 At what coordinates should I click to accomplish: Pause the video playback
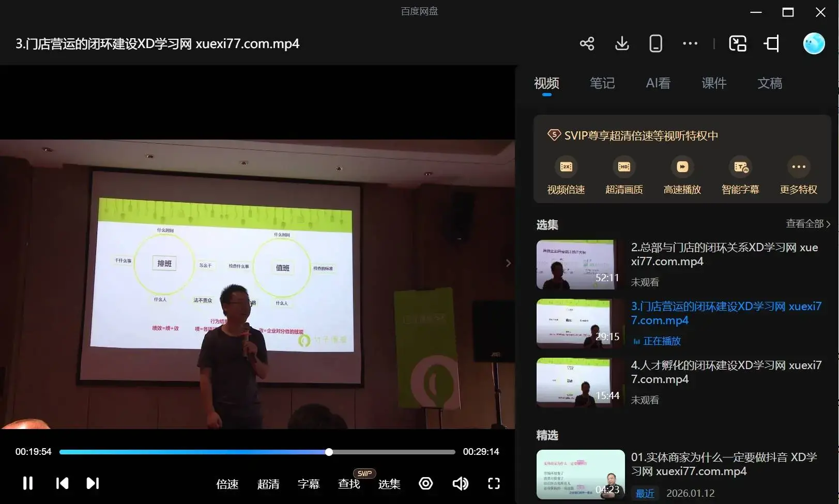point(28,483)
